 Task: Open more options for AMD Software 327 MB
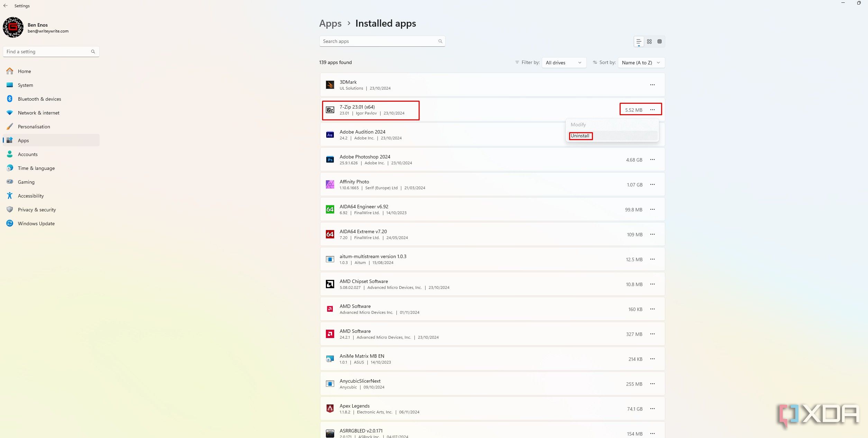(x=652, y=334)
